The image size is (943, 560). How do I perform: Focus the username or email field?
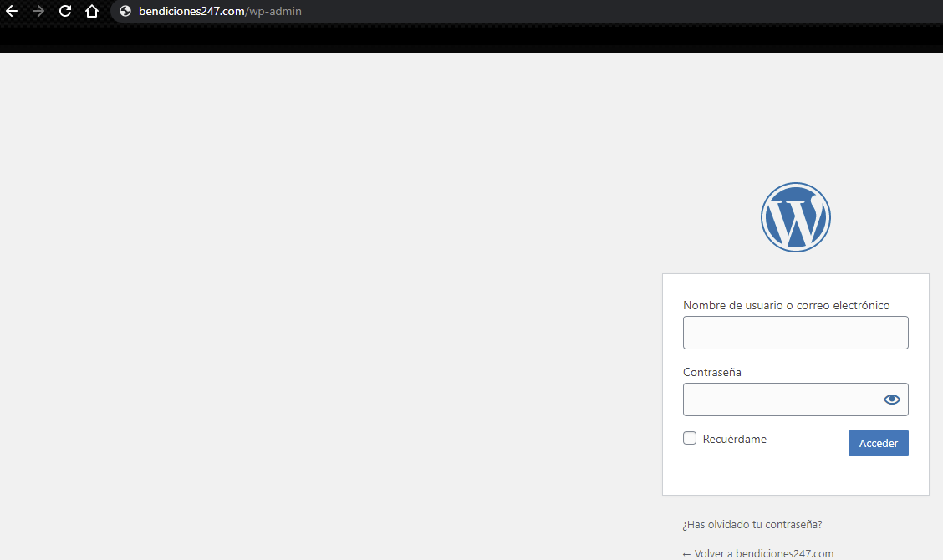(x=795, y=333)
